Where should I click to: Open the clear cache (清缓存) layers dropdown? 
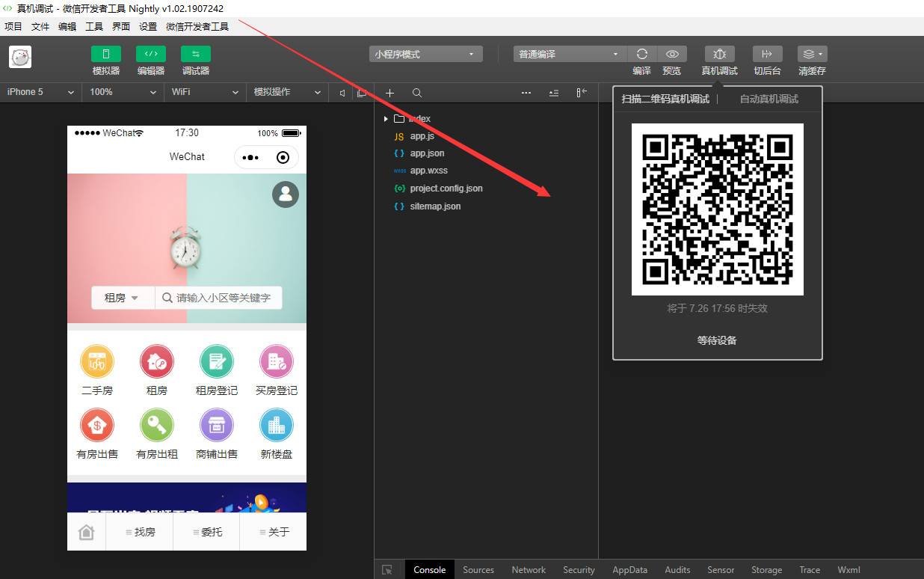pyautogui.click(x=812, y=54)
